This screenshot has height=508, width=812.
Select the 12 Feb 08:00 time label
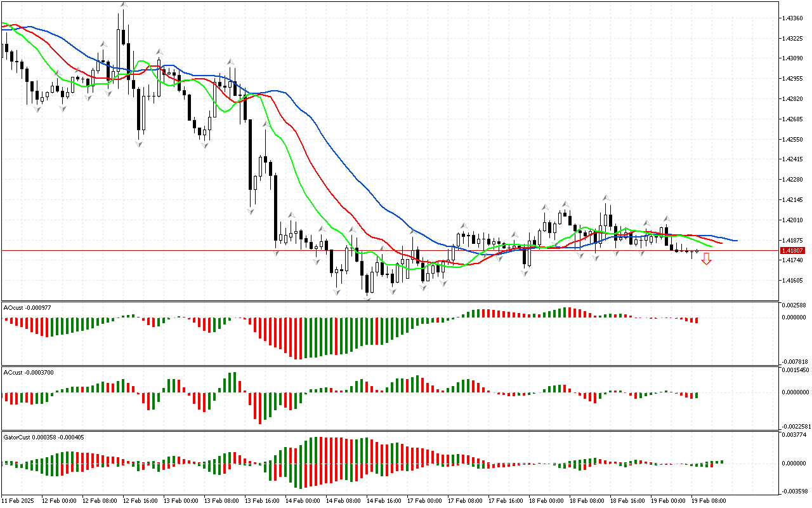tap(100, 501)
